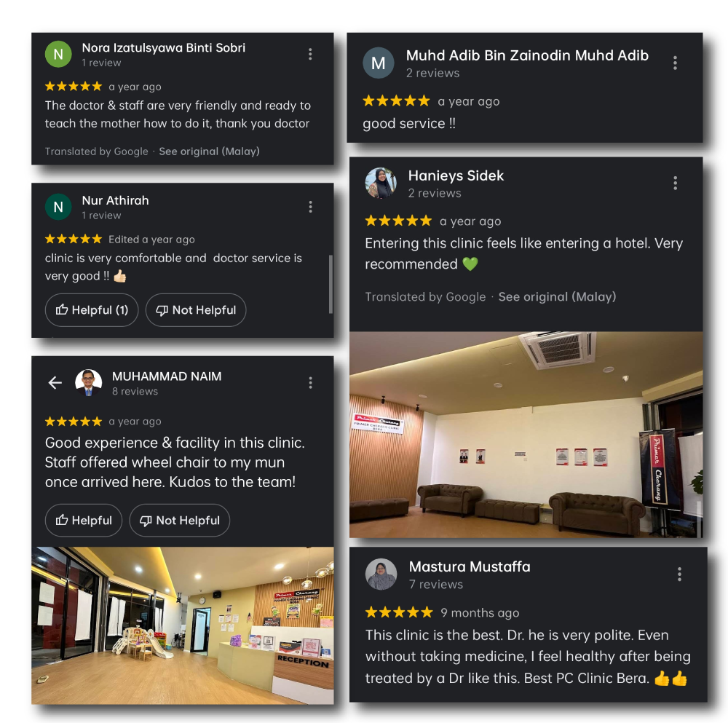Open three-dot menu on Hanieys Sidek's review

pos(675,183)
